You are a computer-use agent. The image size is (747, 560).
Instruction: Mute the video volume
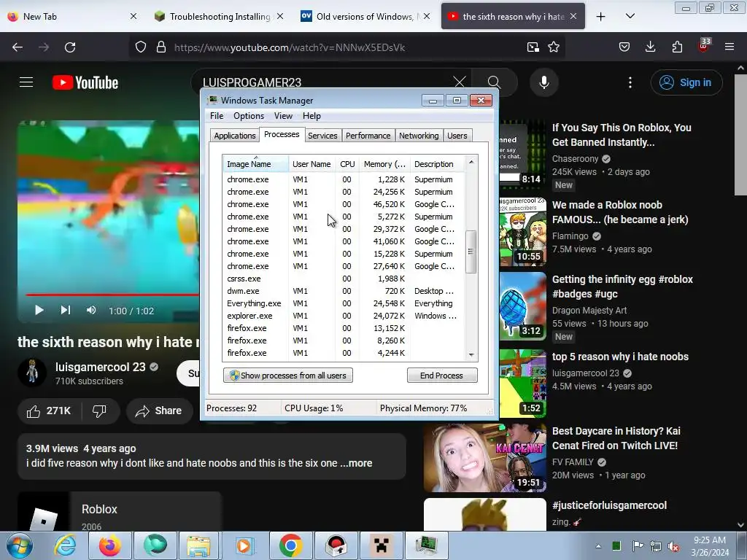(x=91, y=311)
